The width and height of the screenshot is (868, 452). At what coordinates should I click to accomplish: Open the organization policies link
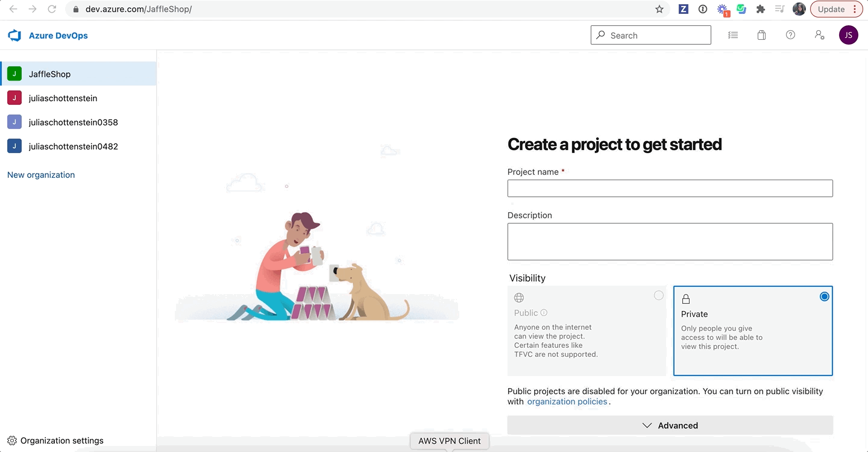(567, 401)
